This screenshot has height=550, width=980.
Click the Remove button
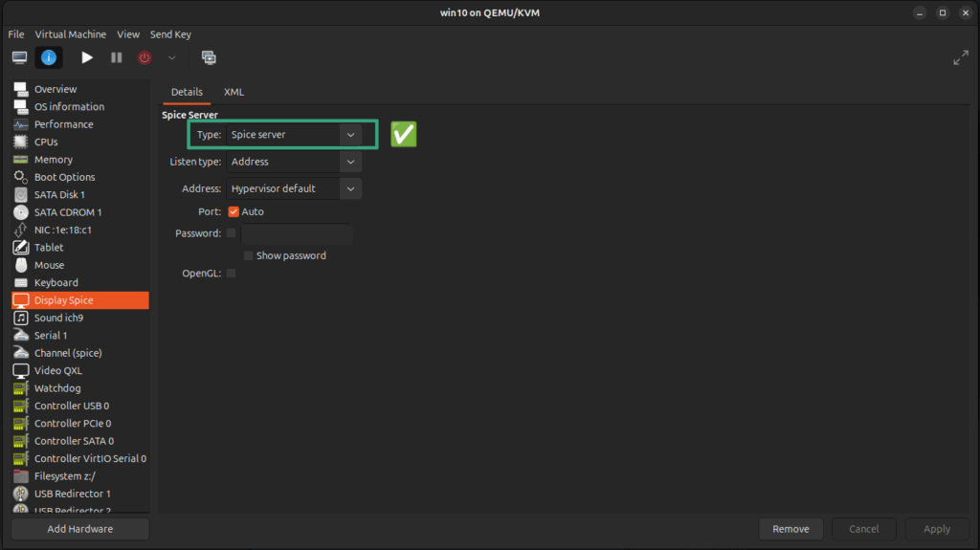click(791, 529)
